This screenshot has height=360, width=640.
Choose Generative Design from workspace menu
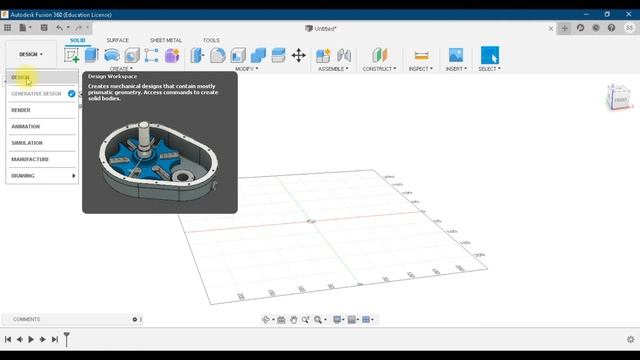pyautogui.click(x=42, y=94)
